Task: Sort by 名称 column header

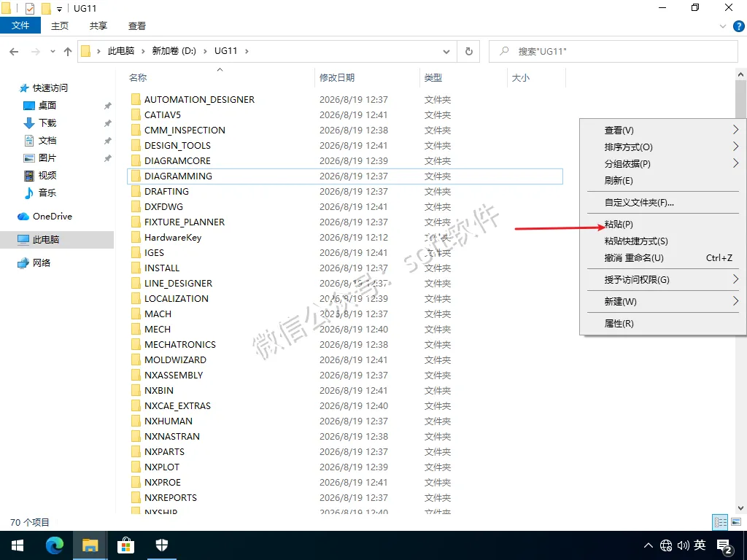Action: [x=138, y=77]
